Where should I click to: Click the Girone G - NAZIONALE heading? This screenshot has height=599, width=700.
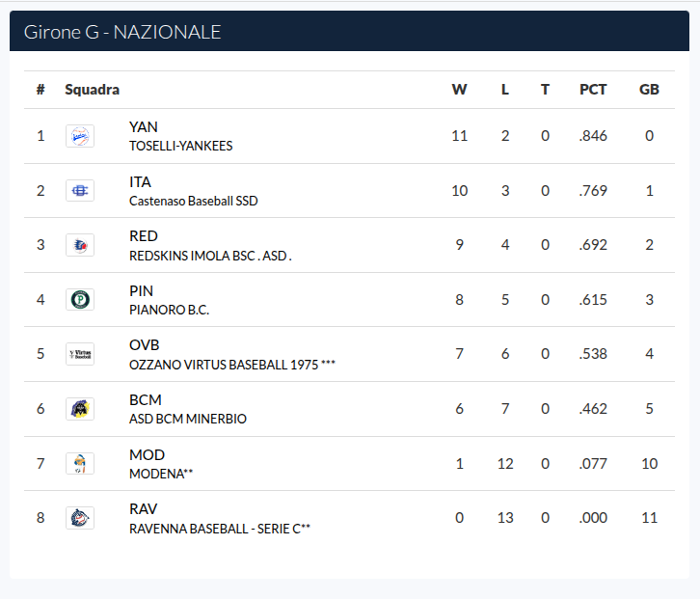click(122, 32)
